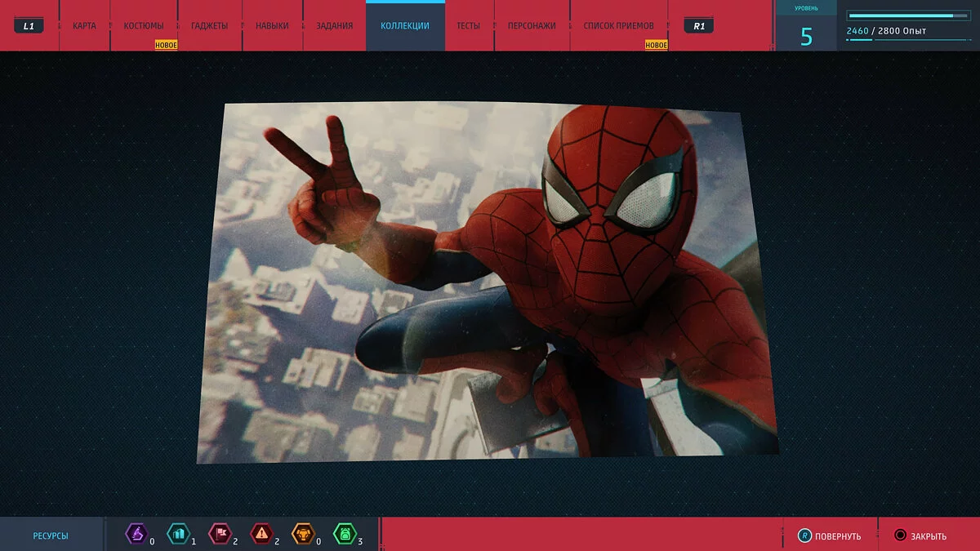Screen dimensions: 980x551
Task: Select the Коллекции tab
Action: (x=405, y=26)
